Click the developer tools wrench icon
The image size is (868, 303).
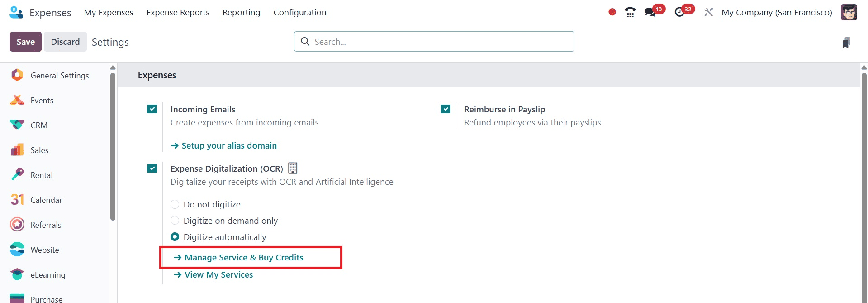[x=708, y=12]
